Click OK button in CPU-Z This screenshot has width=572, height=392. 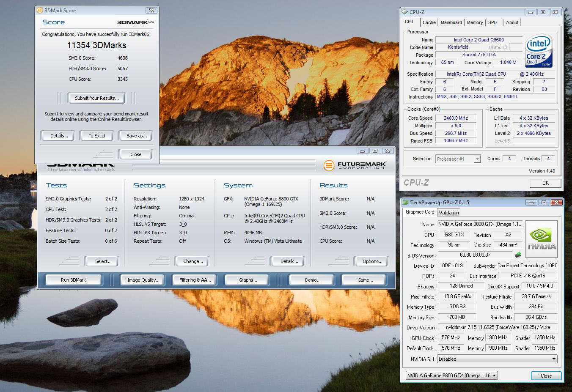pos(545,183)
